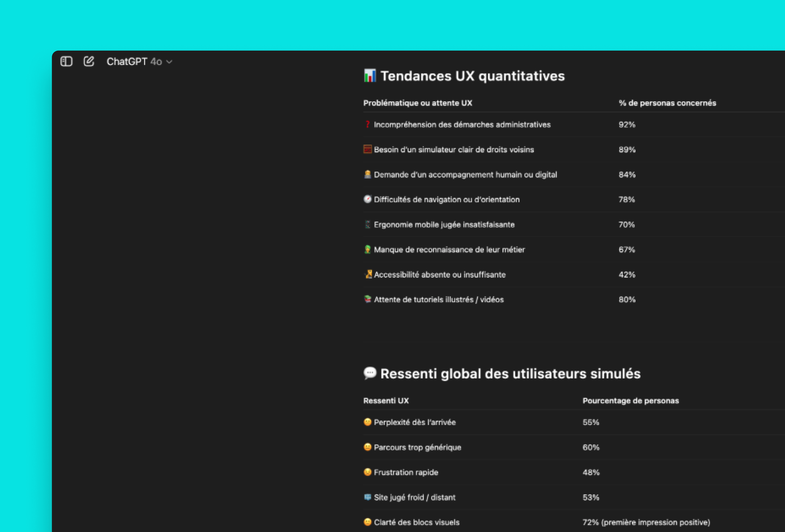This screenshot has width=785, height=532.
Task: Click the Attente de tutoriels illustrés row
Action: pos(438,300)
